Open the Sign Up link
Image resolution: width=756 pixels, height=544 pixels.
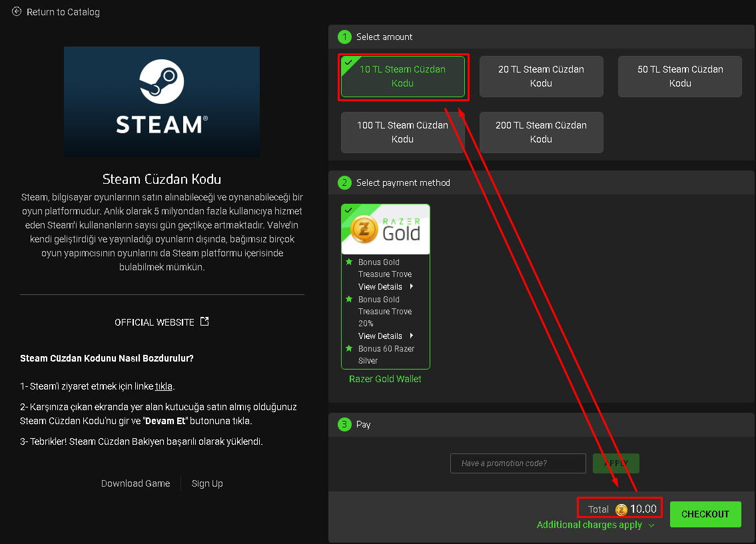tap(207, 483)
